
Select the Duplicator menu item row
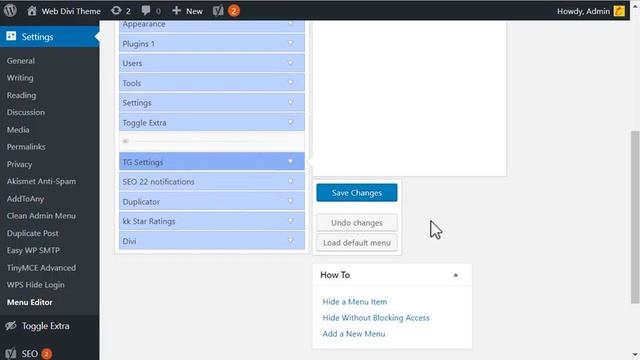click(x=212, y=201)
